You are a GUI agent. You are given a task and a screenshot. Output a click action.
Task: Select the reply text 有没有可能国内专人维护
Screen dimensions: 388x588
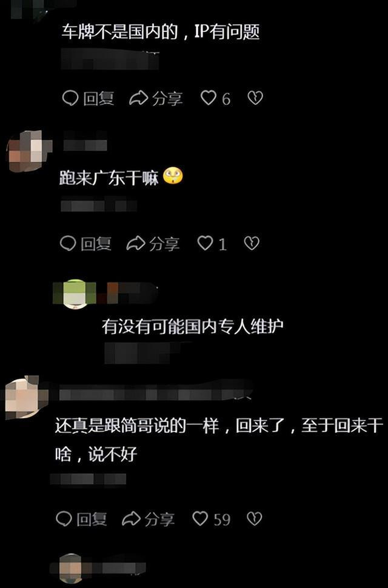pyautogui.click(x=192, y=327)
